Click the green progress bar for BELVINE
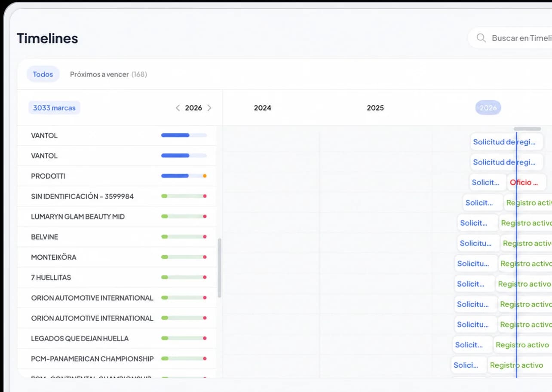This screenshot has width=552, height=392. (184, 237)
